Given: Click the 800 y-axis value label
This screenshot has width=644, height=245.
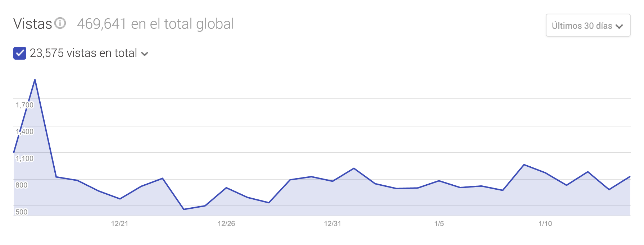Looking at the screenshot, I should pos(21,185).
